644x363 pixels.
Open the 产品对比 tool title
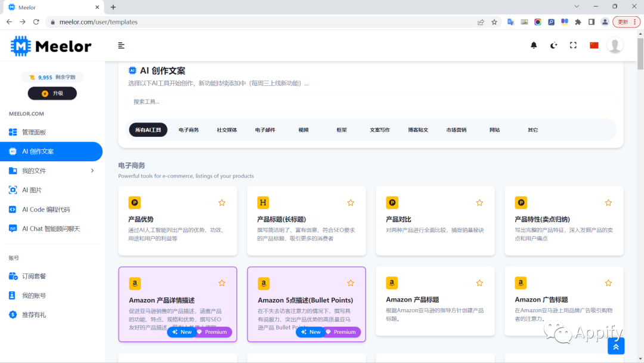[x=398, y=220]
